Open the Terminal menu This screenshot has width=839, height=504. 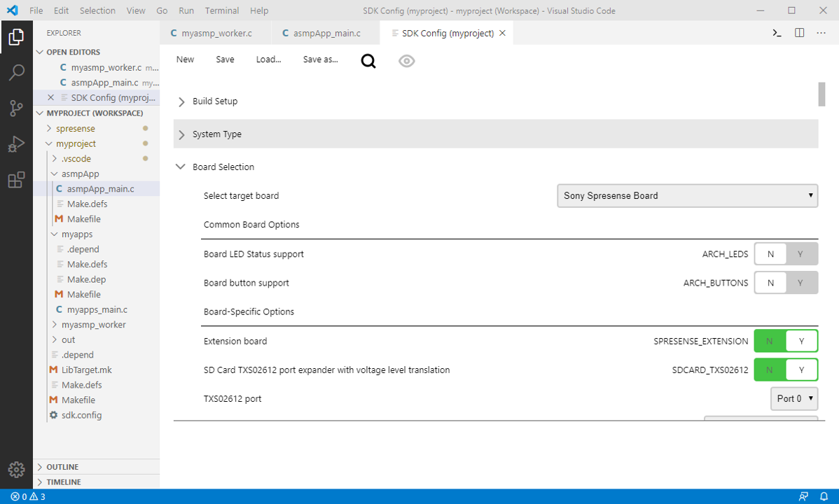click(221, 10)
